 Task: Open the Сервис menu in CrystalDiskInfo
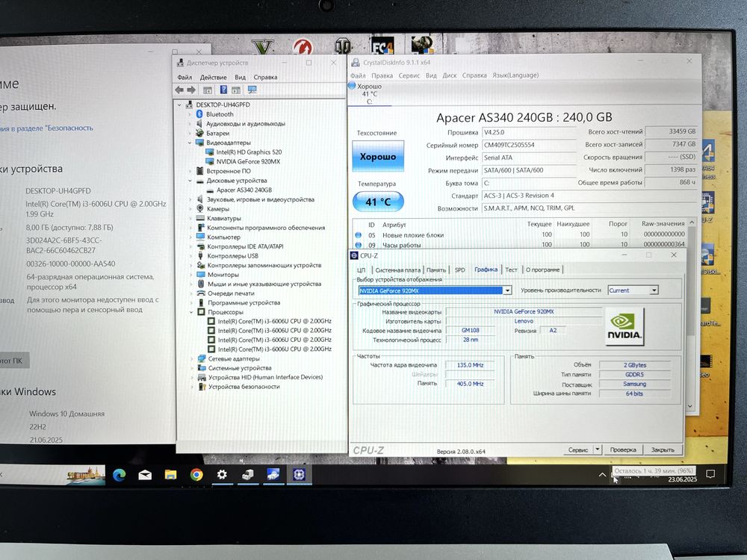(x=409, y=75)
